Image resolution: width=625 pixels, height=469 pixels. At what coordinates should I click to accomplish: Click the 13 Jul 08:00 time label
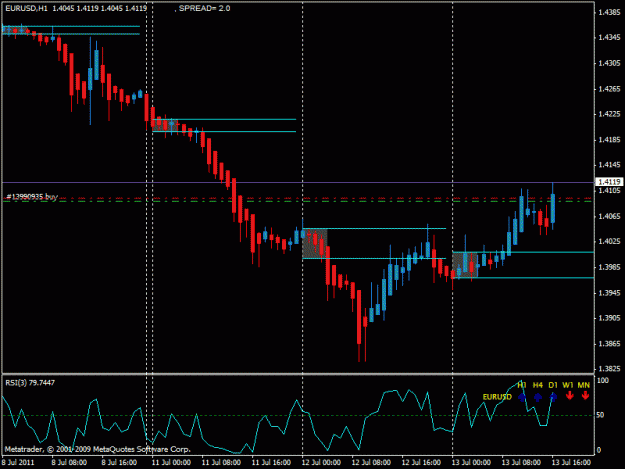[521, 462]
